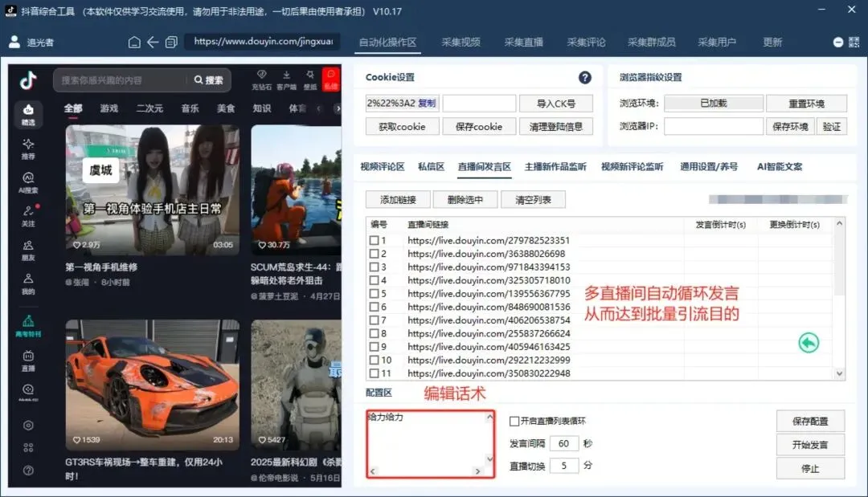This screenshot has height=497, width=868.
Task: Click the green back-arrow circle in the list
Action: 809,343
